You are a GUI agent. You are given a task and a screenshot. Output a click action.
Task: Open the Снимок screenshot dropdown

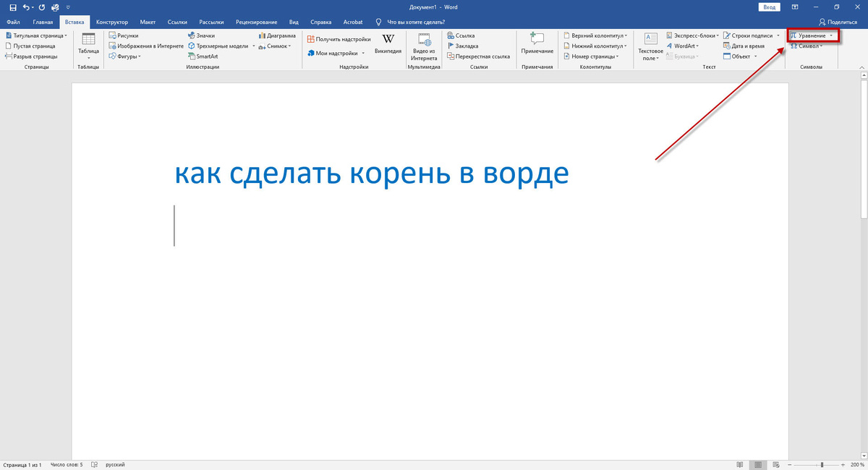pyautogui.click(x=274, y=46)
